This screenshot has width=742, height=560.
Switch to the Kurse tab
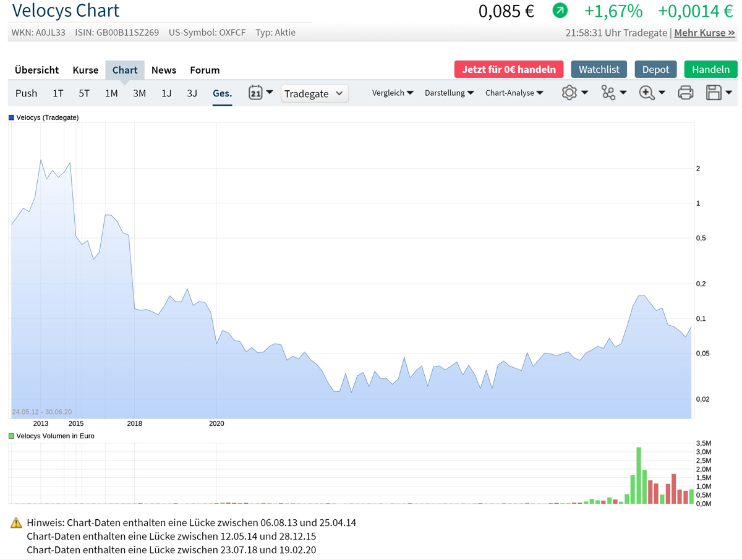pos(85,70)
